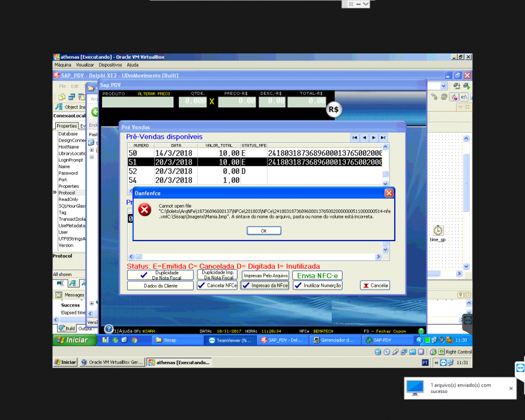Click PT language indicator in host tray
The height and width of the screenshot is (420, 525).
click(x=425, y=362)
